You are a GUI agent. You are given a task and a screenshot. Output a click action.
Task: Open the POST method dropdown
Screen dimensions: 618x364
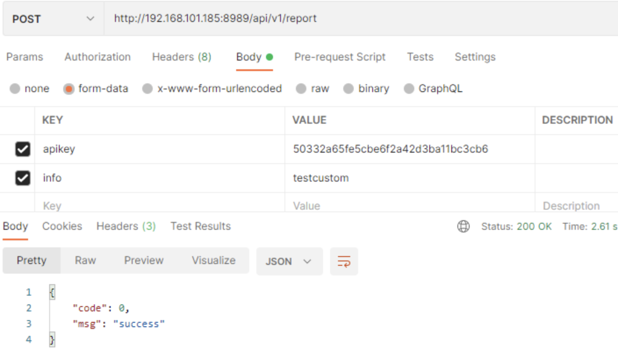53,19
